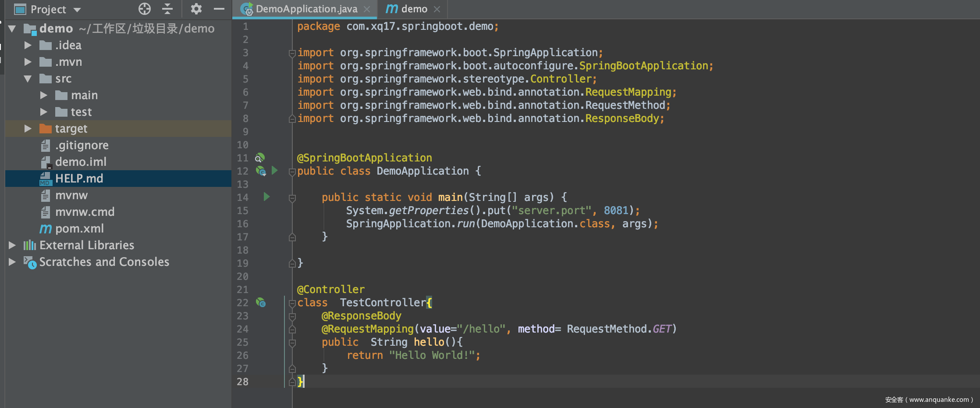Click run arrow beside DemoApplication class line 12
This screenshot has height=408, width=980.
click(x=275, y=170)
